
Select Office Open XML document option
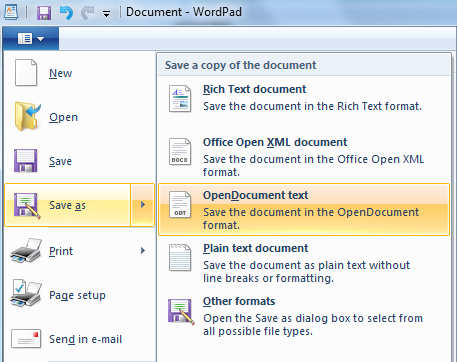pos(304,156)
